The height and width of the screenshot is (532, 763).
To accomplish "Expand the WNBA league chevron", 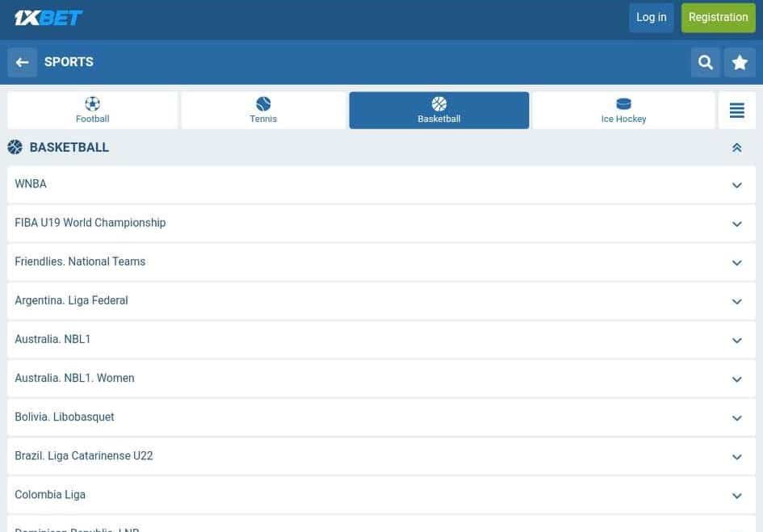I will (x=736, y=185).
